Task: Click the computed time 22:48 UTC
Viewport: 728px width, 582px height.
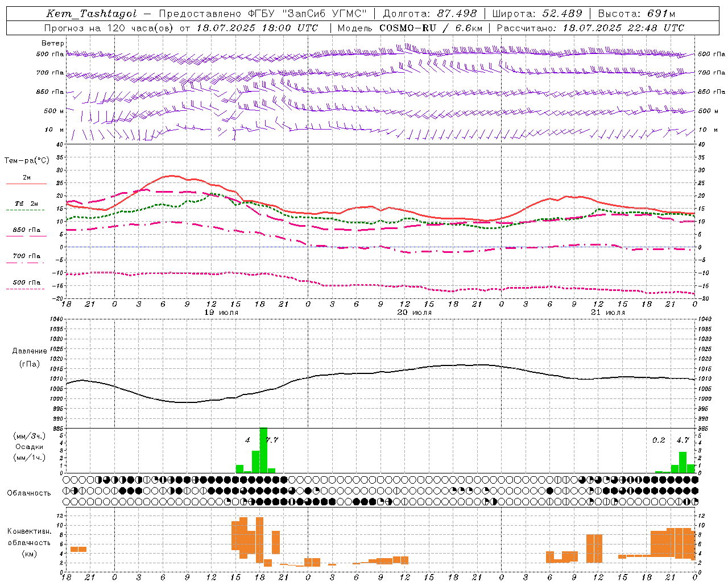Action: point(655,28)
